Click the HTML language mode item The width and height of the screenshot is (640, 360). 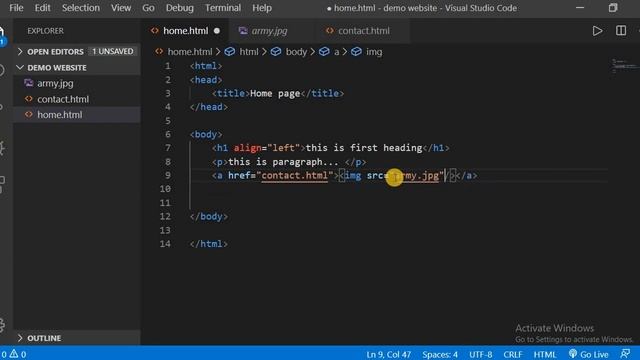(544, 354)
